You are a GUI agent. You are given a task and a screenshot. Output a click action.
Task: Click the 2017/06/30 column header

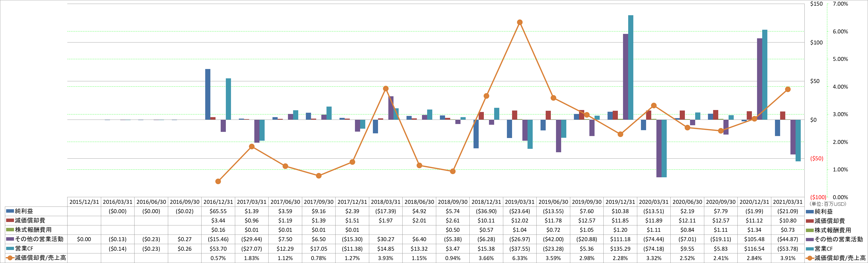click(x=285, y=202)
